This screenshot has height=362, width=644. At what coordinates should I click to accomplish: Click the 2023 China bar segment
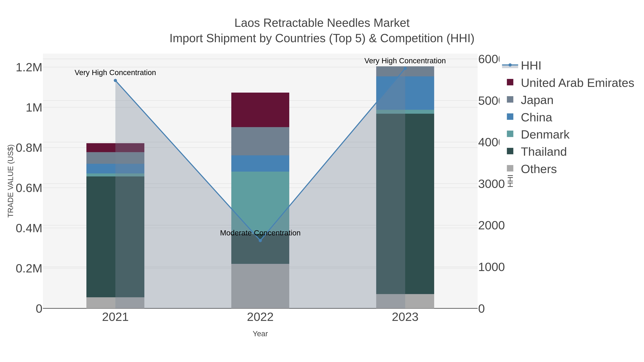pos(405,93)
